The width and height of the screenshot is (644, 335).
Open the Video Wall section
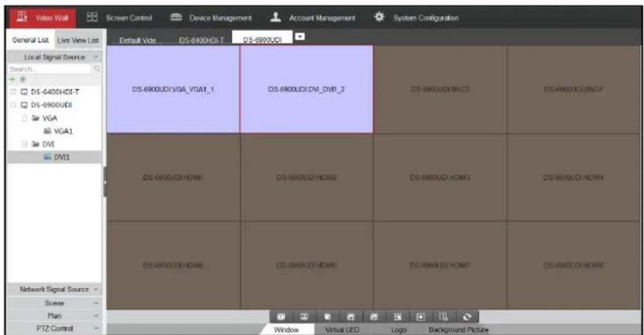[42, 18]
